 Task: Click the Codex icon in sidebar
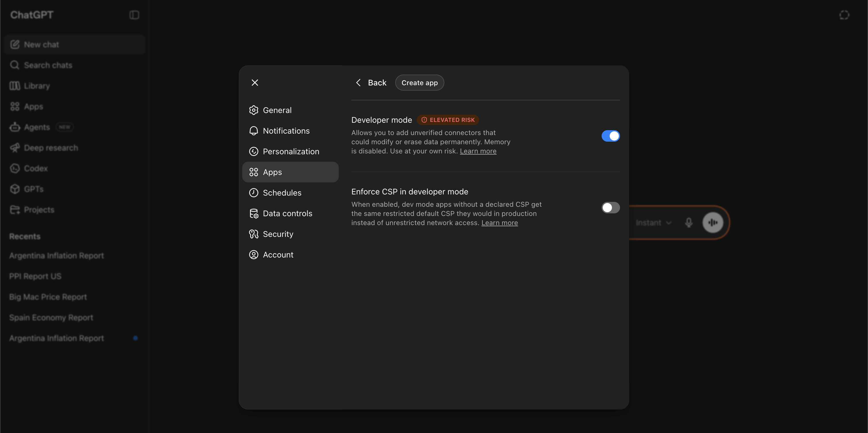[x=14, y=168]
